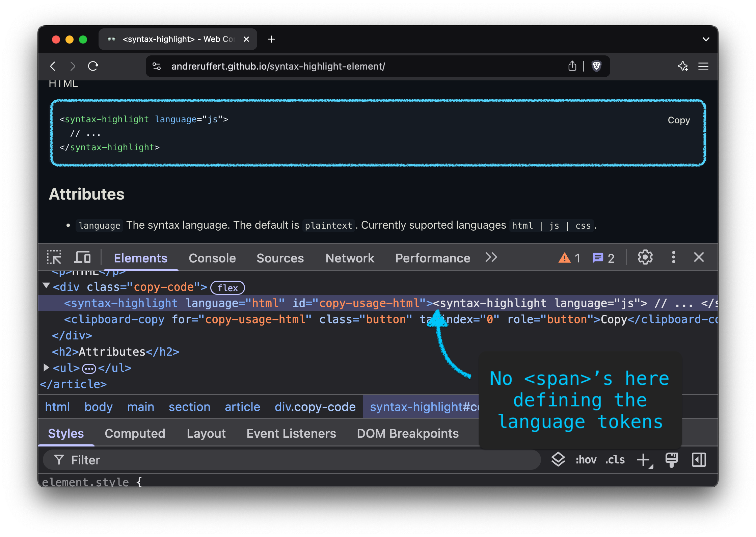
Task: Open the DevTools three-dot customize menu
Action: pos(673,258)
